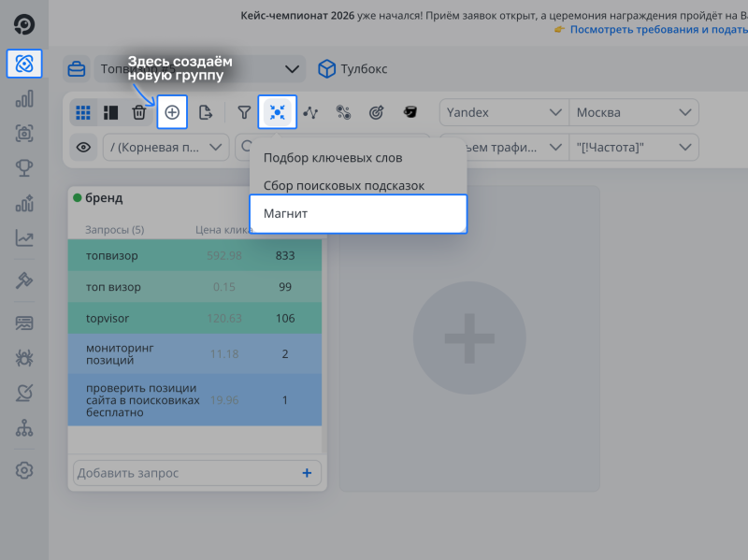This screenshot has height=560, width=748.
Task: Open the bar chart positions sidebar icon
Action: click(24, 99)
